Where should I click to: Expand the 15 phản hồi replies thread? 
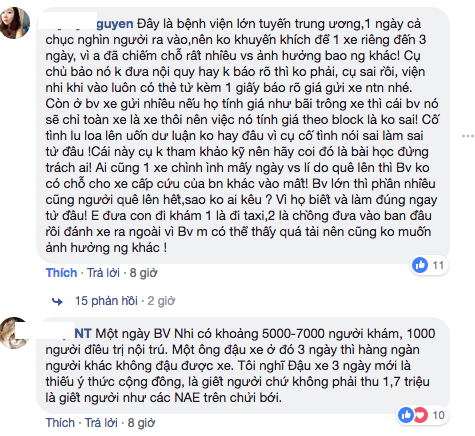click(106, 301)
